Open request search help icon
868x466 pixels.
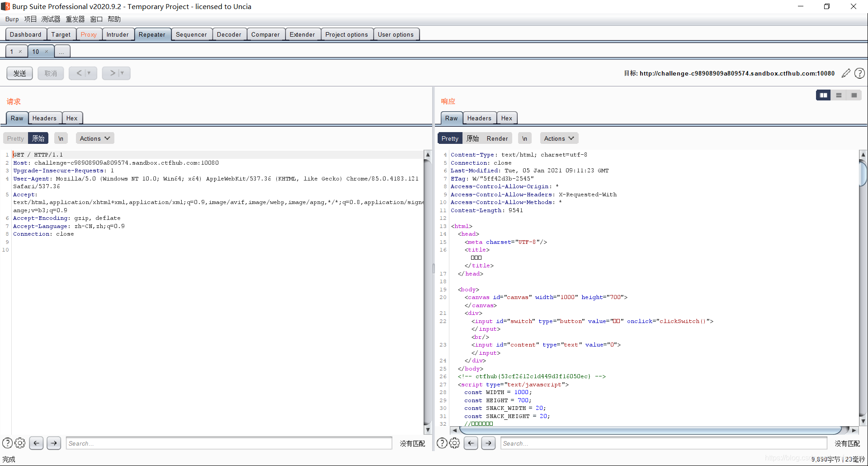pyautogui.click(x=7, y=443)
